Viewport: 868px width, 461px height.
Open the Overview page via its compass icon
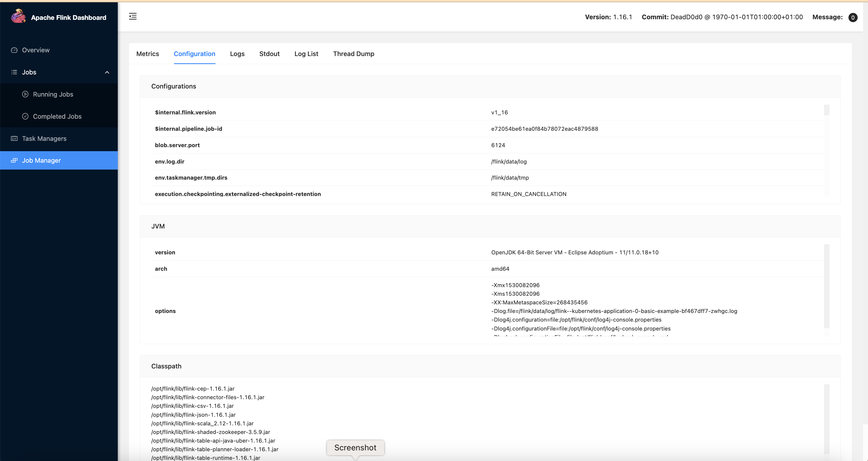tap(14, 50)
